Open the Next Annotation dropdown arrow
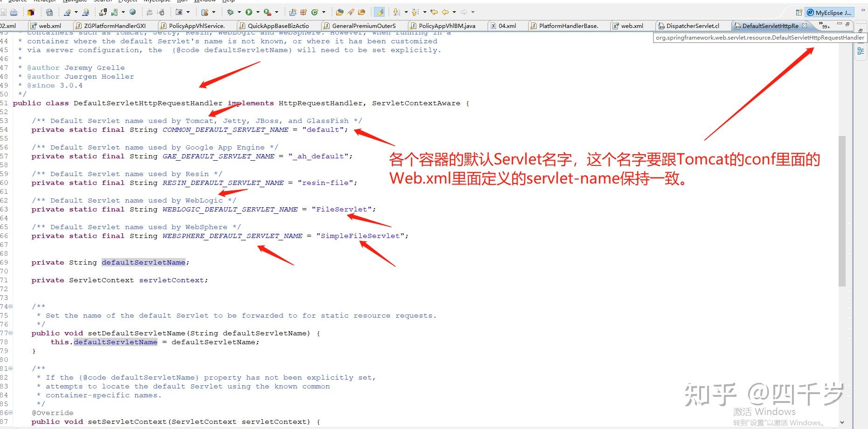The height and width of the screenshot is (429, 868). (406, 12)
